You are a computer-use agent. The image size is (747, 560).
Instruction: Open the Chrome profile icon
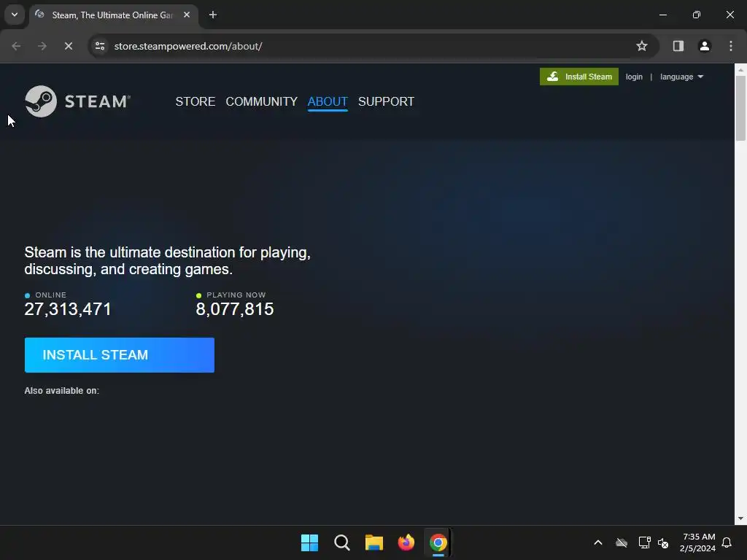click(x=705, y=46)
